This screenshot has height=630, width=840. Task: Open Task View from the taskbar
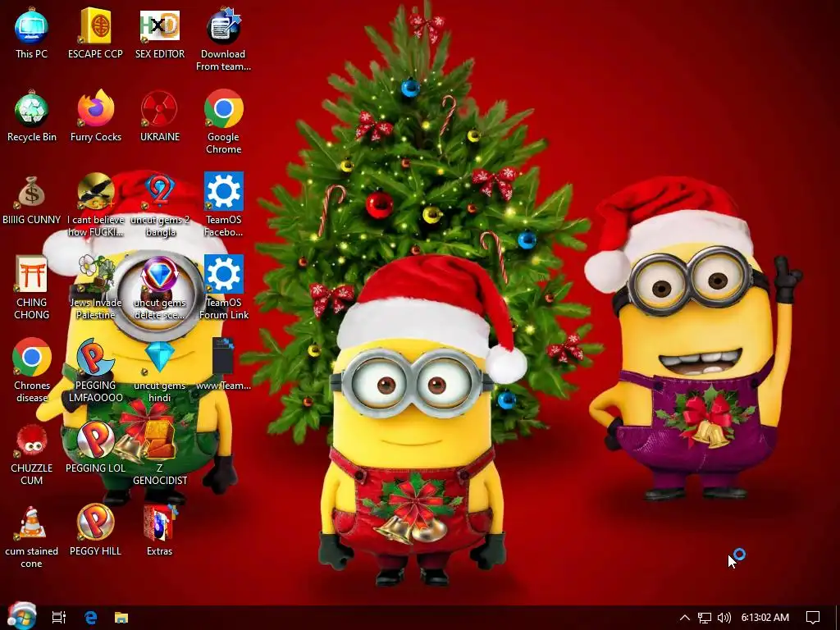point(59,618)
